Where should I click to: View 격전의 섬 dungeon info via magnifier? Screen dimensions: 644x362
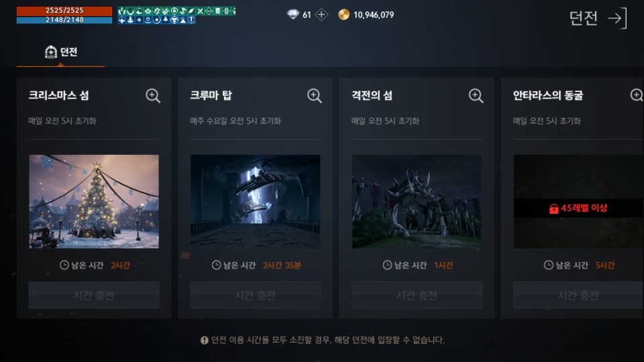[476, 96]
